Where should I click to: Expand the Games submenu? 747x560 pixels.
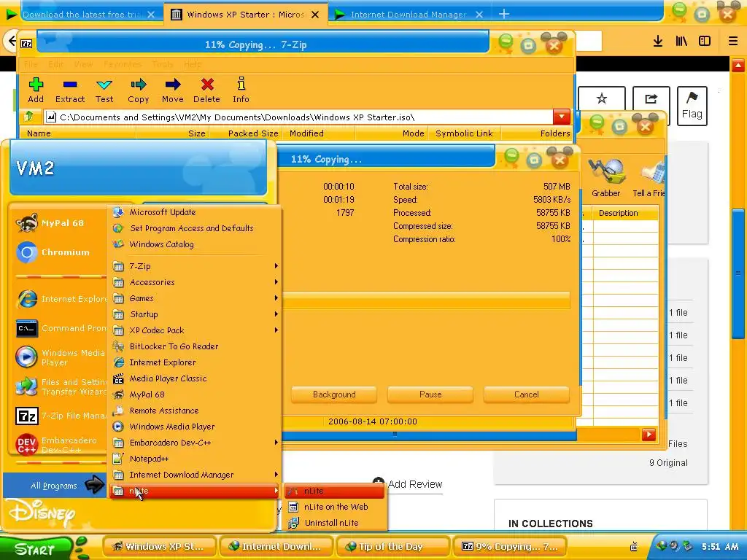pos(196,298)
